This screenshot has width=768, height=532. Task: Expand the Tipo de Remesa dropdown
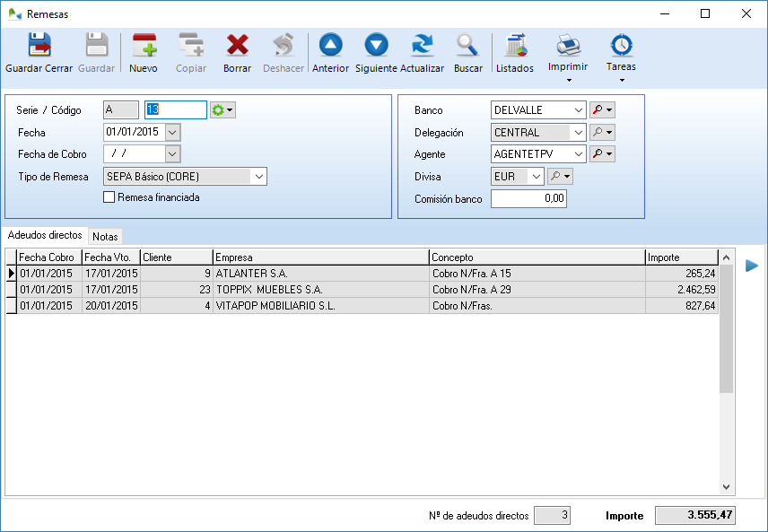click(x=258, y=177)
